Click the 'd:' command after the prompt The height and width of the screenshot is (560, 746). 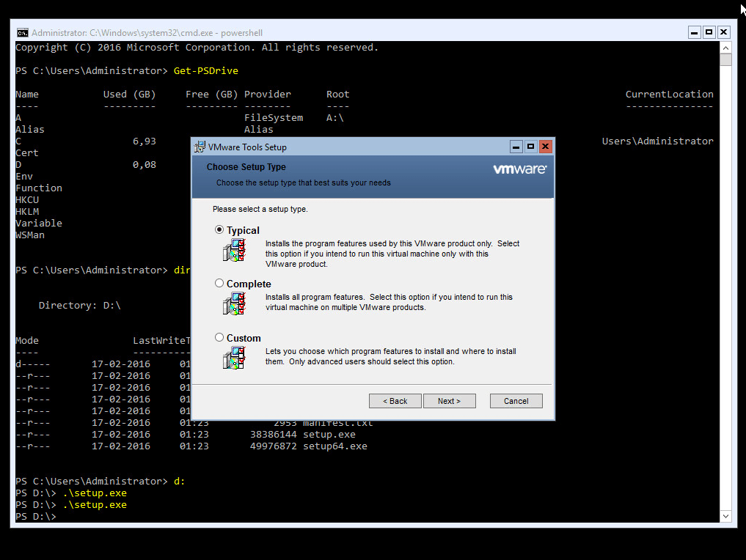coord(180,482)
